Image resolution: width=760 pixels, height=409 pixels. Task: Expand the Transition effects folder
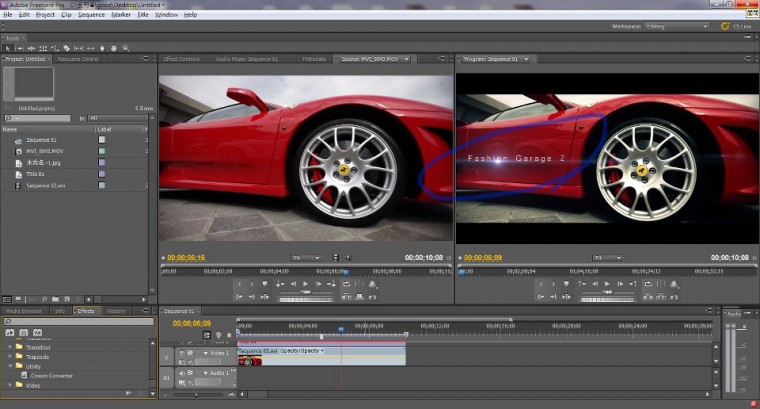10,347
